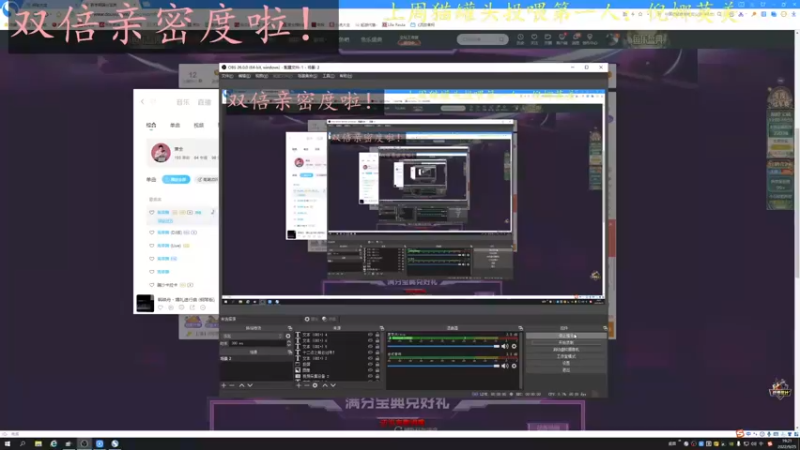Switch to 直播 tab in music app header
The width and height of the screenshot is (800, 450).
tap(205, 102)
